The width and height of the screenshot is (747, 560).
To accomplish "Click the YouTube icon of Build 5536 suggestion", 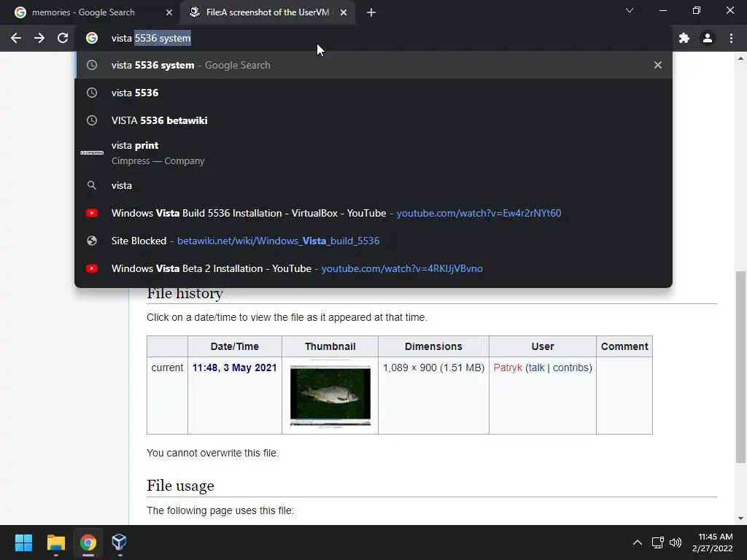I will point(92,213).
